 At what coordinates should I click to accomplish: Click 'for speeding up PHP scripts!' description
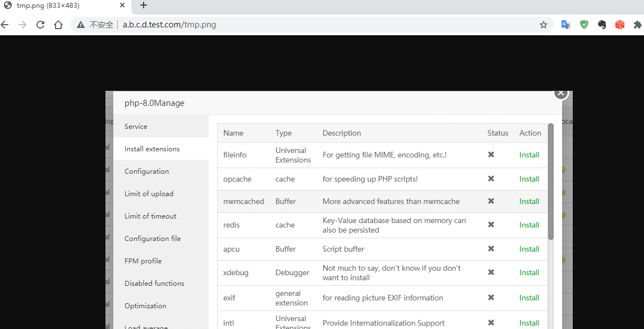370,179
